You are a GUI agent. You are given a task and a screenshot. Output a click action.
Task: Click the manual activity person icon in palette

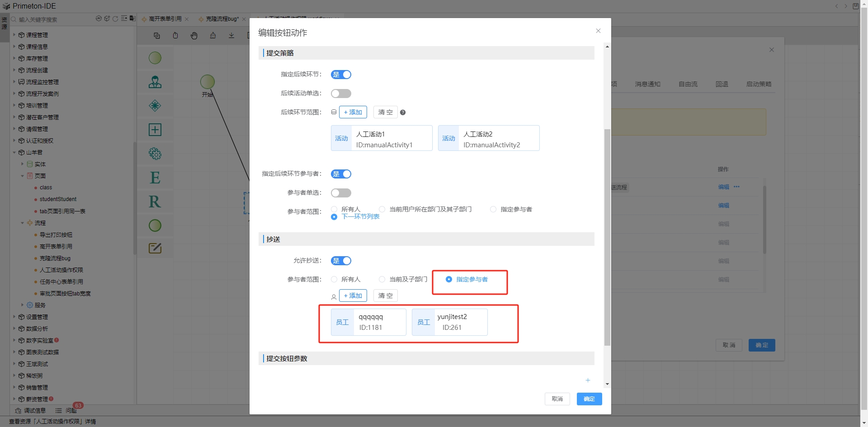[x=155, y=82]
